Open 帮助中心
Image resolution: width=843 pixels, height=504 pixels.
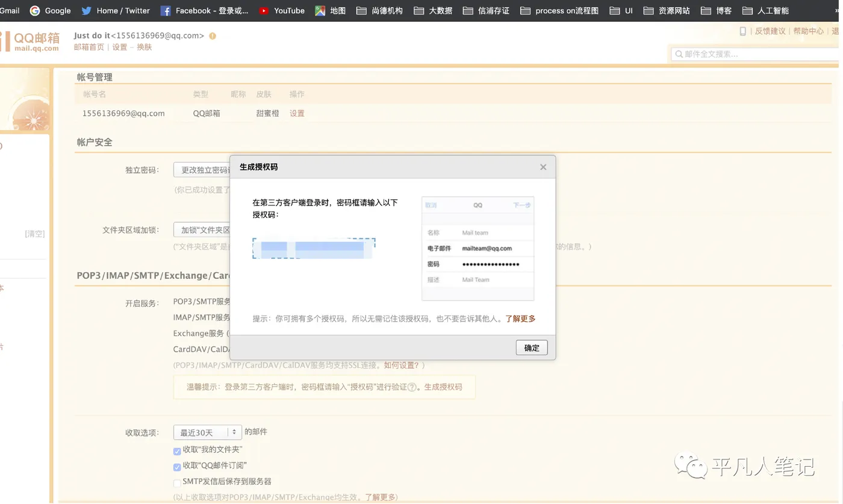[809, 31]
